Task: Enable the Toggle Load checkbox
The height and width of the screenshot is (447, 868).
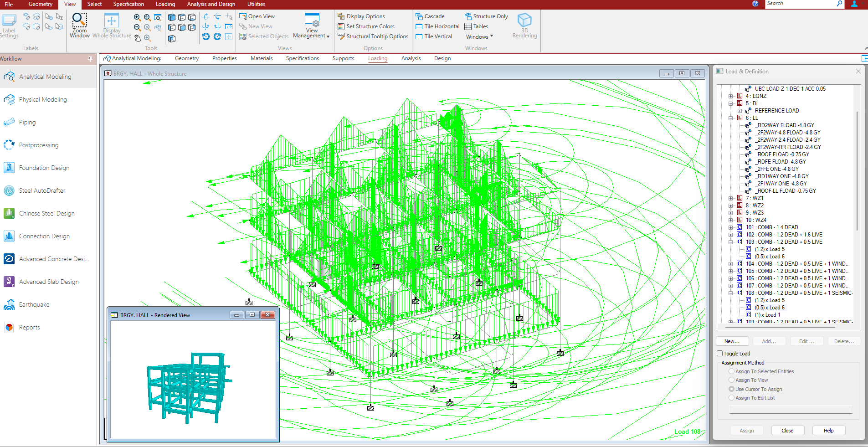Action: coord(720,354)
